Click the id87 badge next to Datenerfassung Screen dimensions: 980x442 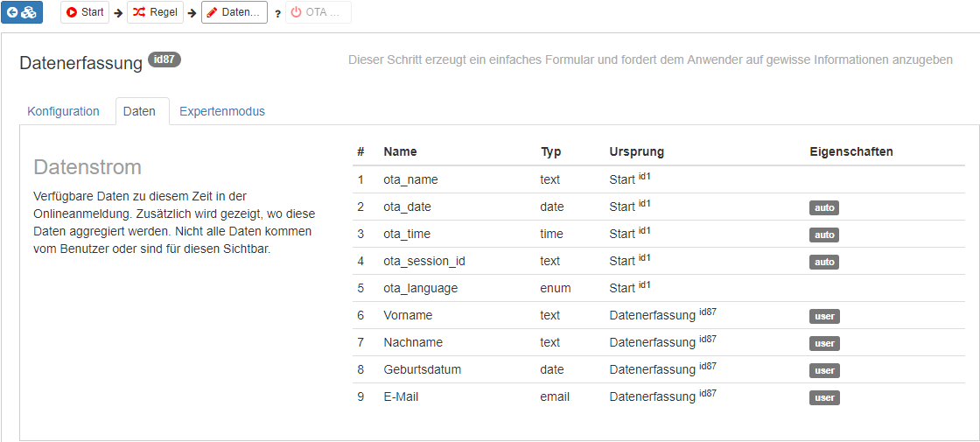click(164, 60)
